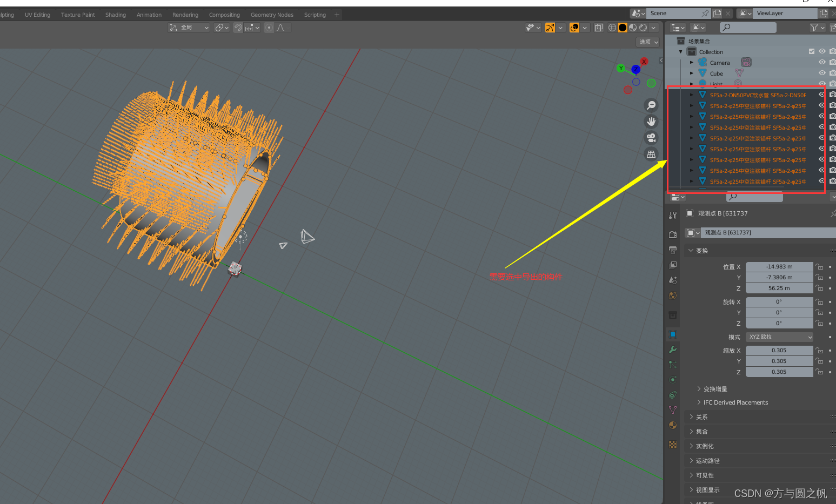Open the rotation mode XYZ 欧拉 dropdown
836x504 pixels.
pos(779,337)
